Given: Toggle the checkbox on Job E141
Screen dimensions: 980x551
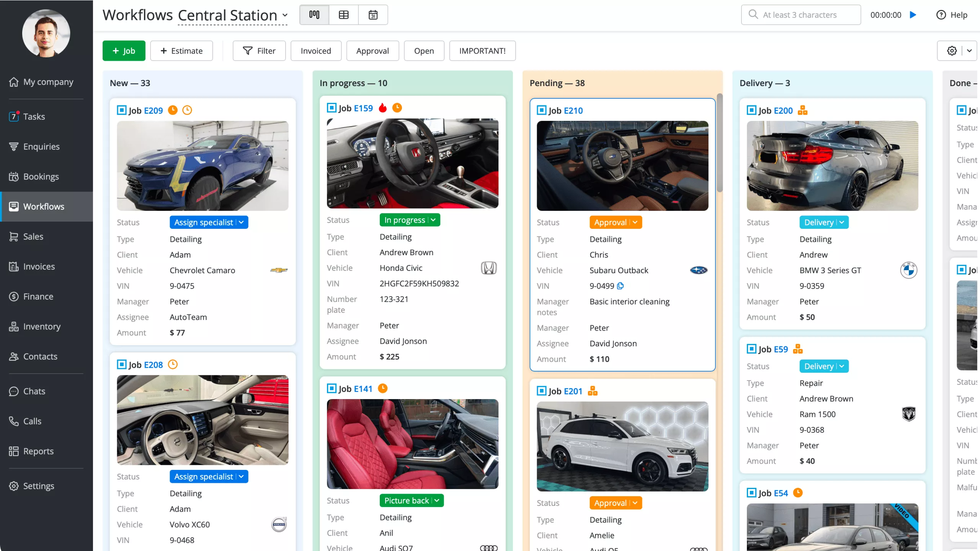Looking at the screenshot, I should coord(332,388).
